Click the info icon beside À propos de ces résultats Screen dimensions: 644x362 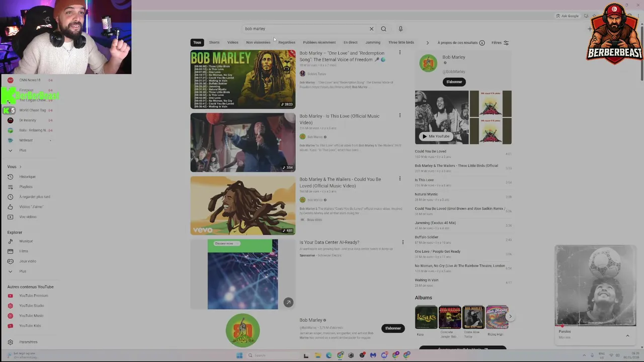pyautogui.click(x=482, y=43)
